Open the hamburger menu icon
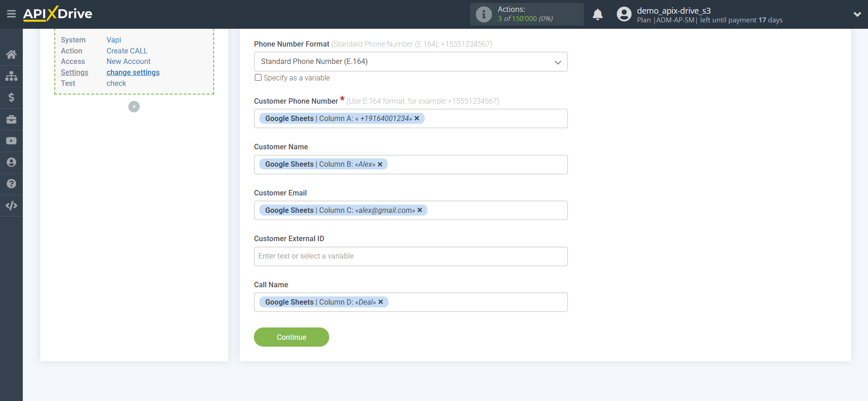This screenshot has width=868, height=401. pyautogui.click(x=11, y=14)
